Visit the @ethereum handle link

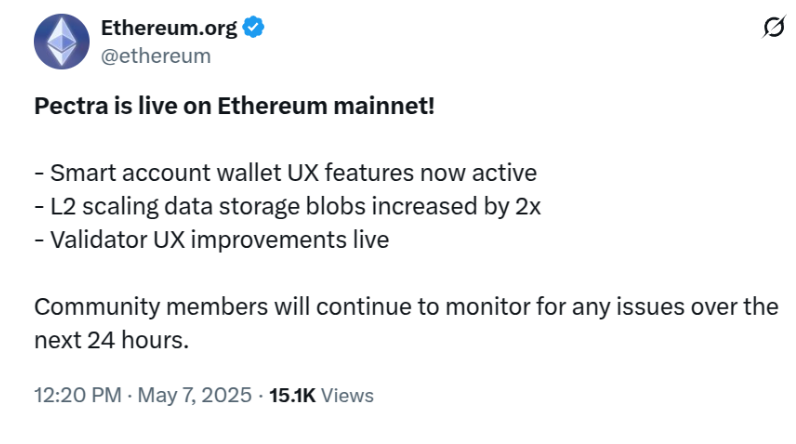tap(155, 56)
